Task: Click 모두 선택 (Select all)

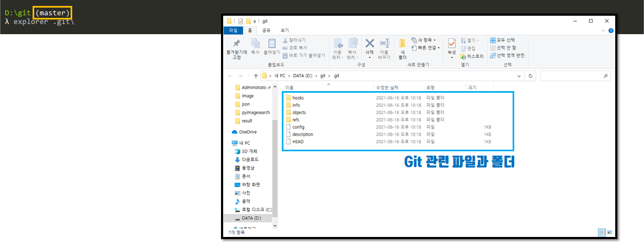Action: [502, 40]
